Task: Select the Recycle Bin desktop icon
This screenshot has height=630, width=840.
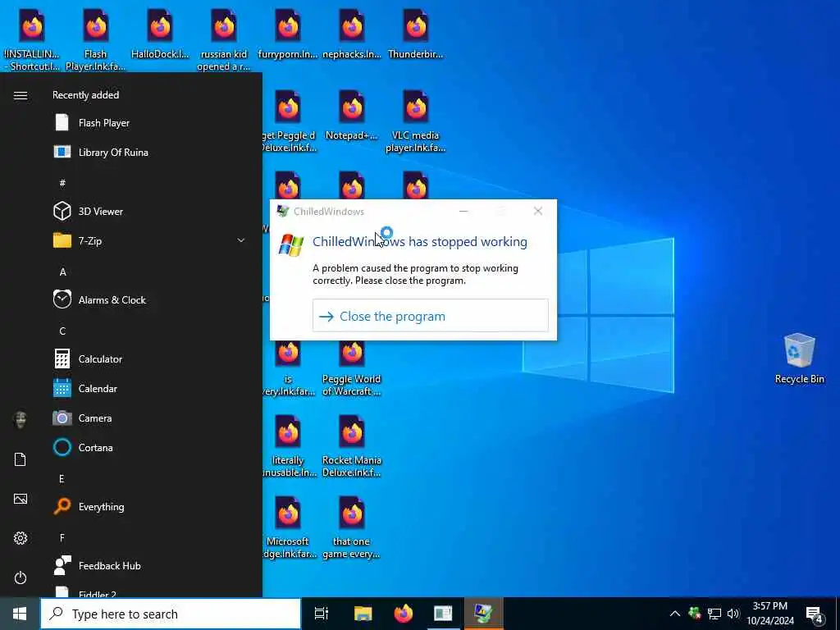Action: 799,358
